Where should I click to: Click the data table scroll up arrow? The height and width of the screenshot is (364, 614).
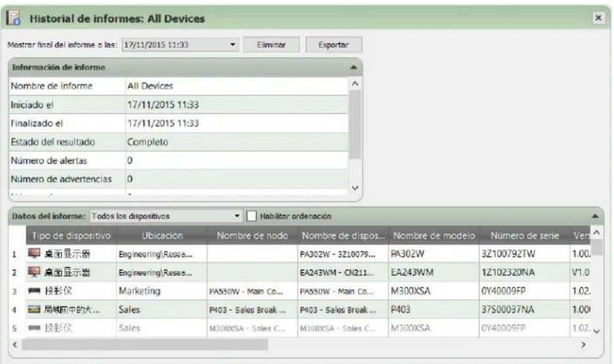pyautogui.click(x=596, y=233)
